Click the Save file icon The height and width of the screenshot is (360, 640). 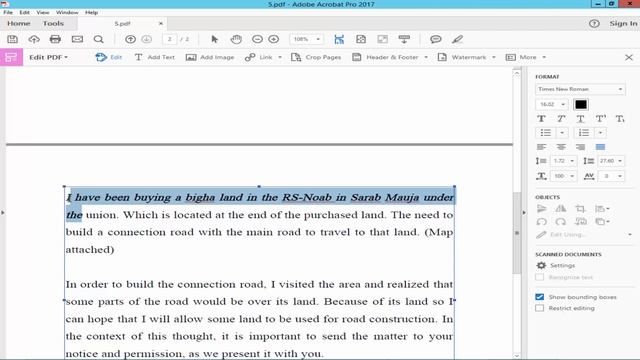click(x=13, y=39)
